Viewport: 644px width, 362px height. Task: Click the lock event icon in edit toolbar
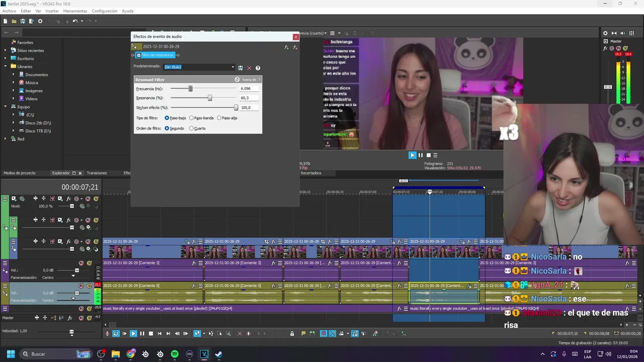(x=292, y=333)
